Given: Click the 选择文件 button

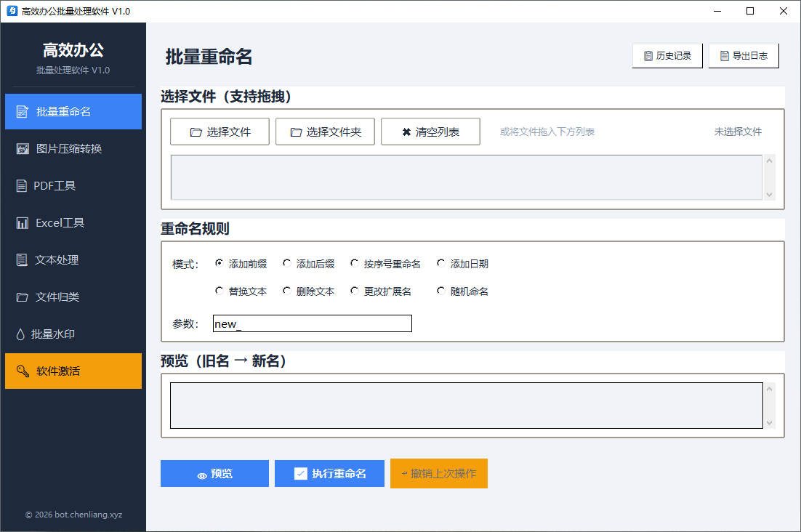Looking at the screenshot, I should coord(220,132).
